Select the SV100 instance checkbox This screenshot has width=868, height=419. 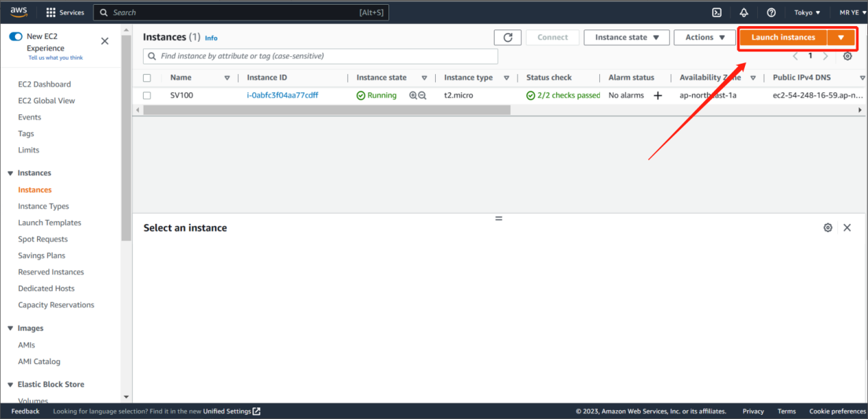147,96
